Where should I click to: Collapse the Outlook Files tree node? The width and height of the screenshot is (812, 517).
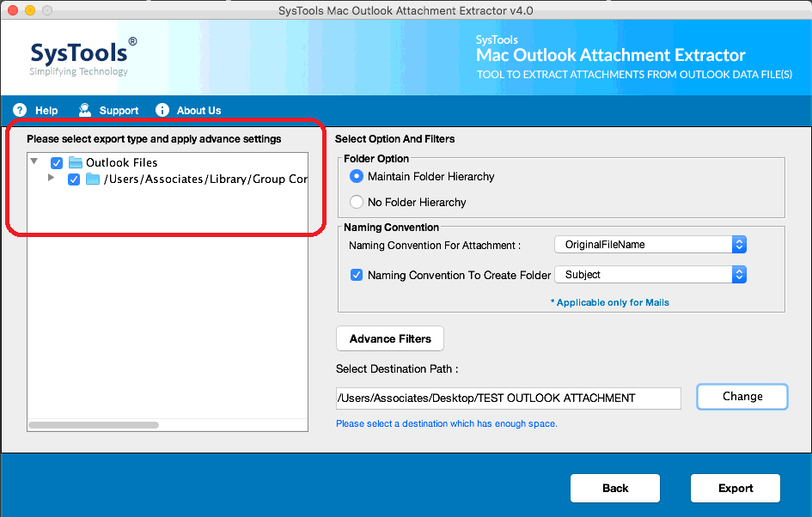tap(34, 161)
